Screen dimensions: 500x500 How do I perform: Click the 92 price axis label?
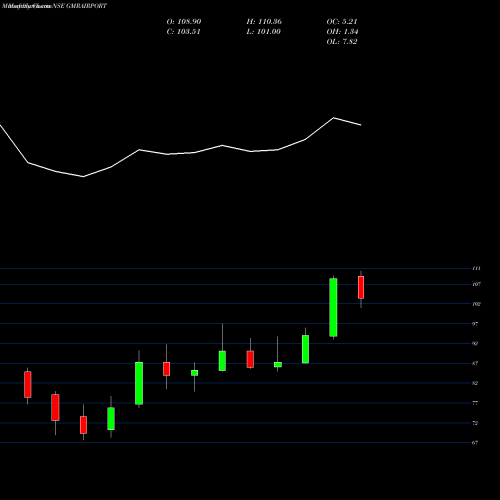[x=475, y=343]
